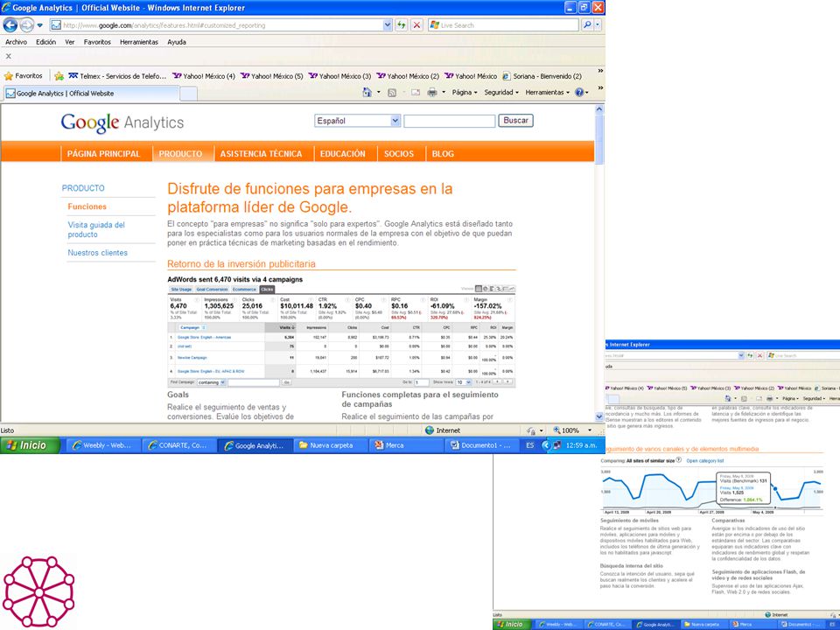This screenshot has width=840, height=630.
Task: Click the Buscar button
Action: pyautogui.click(x=515, y=121)
